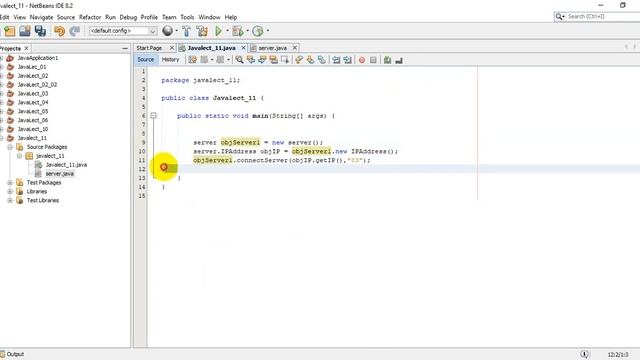Screen dimensions: 640x360
Task: Jump to previous bookmark icon
Action: (x=299, y=60)
